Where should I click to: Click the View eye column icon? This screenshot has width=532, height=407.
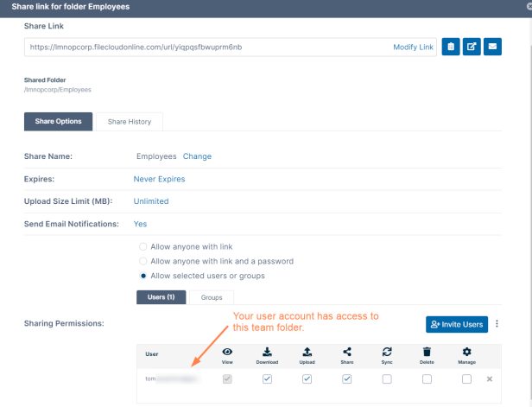tap(228, 352)
